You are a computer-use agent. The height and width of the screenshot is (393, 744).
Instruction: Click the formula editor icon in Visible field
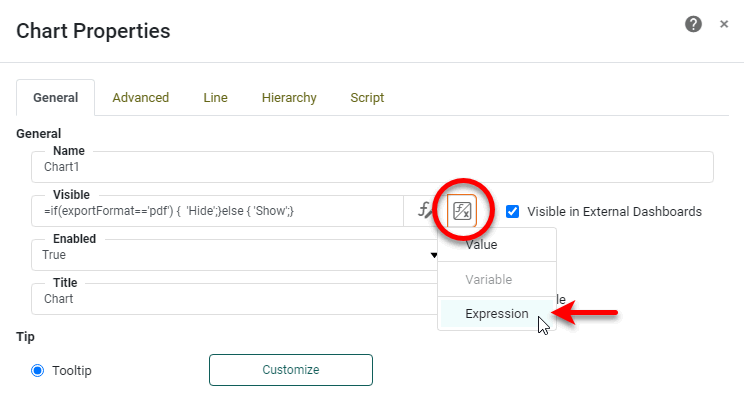point(425,210)
